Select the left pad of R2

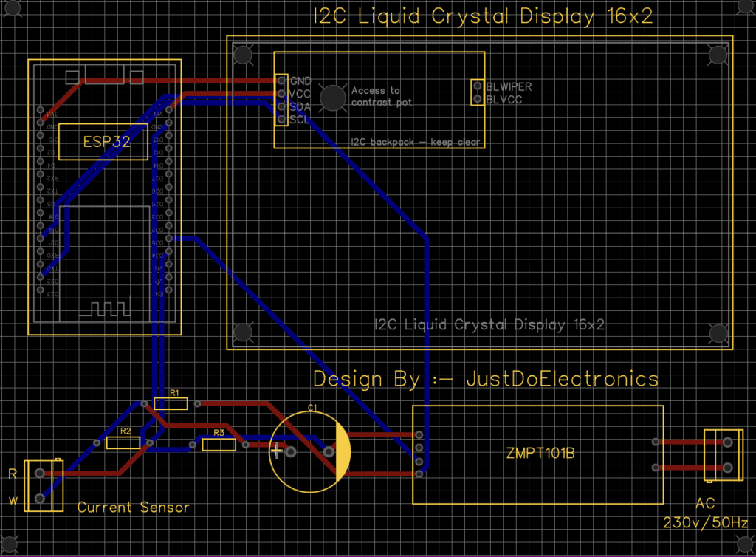click(x=97, y=442)
